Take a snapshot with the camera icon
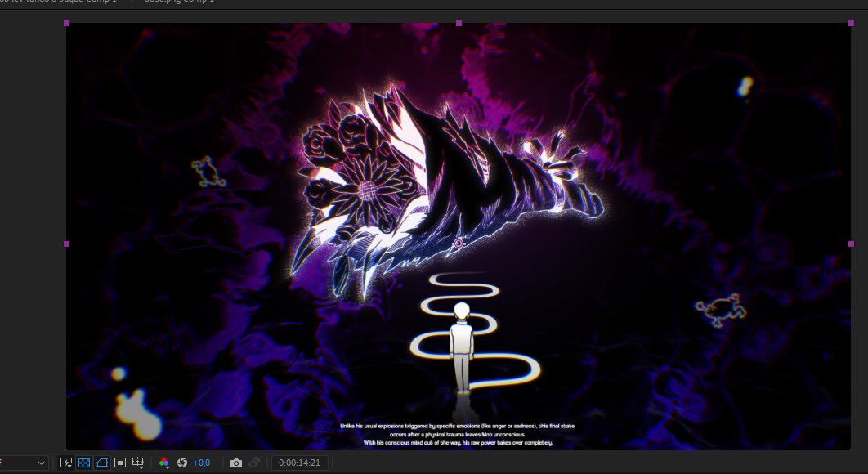The image size is (868, 474). [236, 463]
